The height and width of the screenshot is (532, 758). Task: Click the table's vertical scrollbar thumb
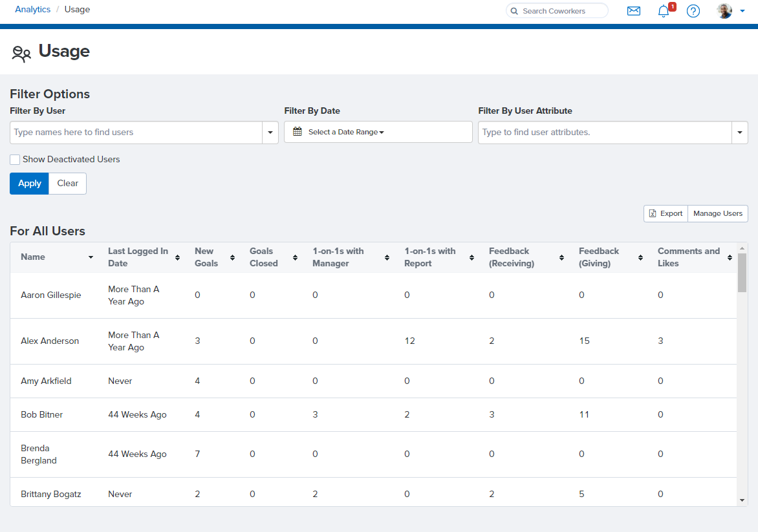pyautogui.click(x=742, y=273)
